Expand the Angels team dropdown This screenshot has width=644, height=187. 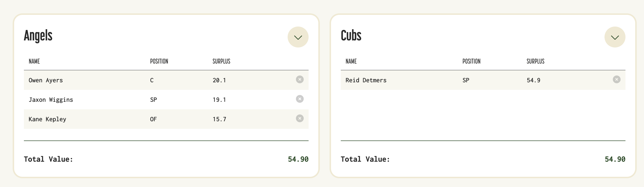[298, 37]
